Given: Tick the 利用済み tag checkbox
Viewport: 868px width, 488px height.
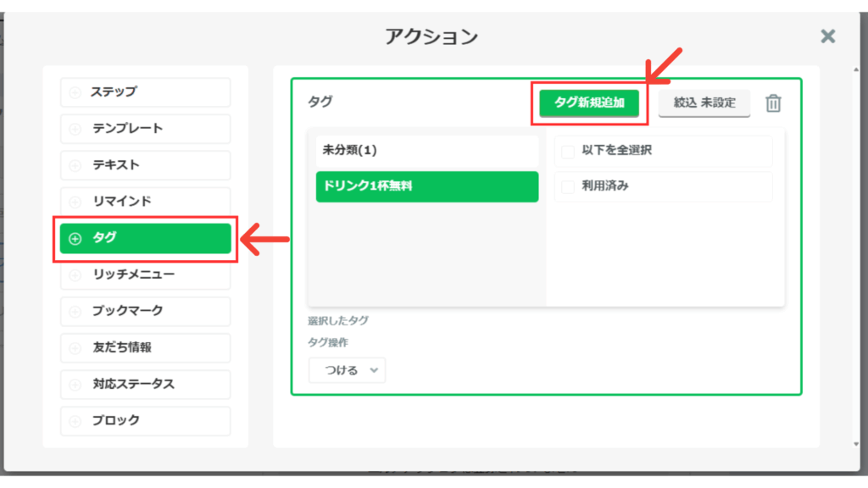Looking at the screenshot, I should (567, 186).
